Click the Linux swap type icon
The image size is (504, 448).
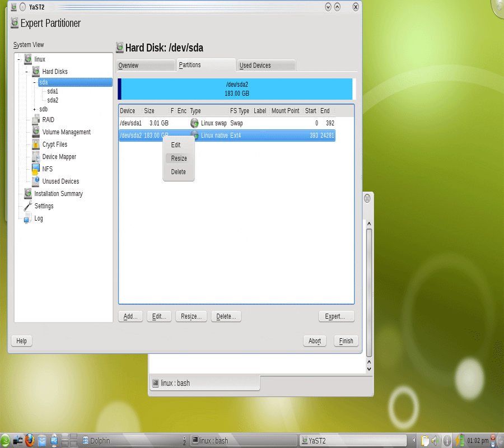[x=194, y=123]
